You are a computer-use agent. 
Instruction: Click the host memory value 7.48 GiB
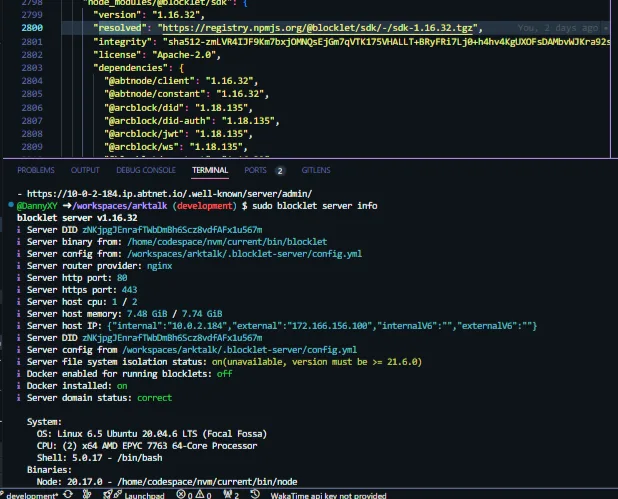147,314
